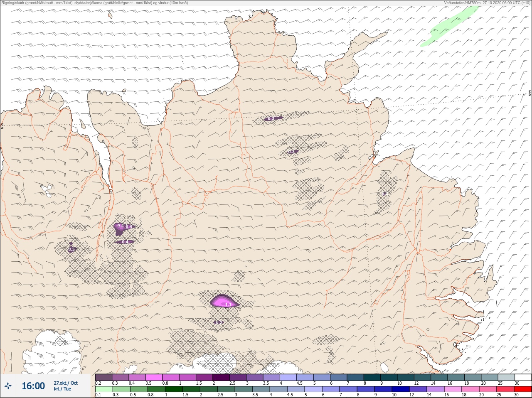The width and height of the screenshot is (532, 398).
Task: Click the pale green swatch at 0.1 in the bottom legend
Action: point(103,389)
